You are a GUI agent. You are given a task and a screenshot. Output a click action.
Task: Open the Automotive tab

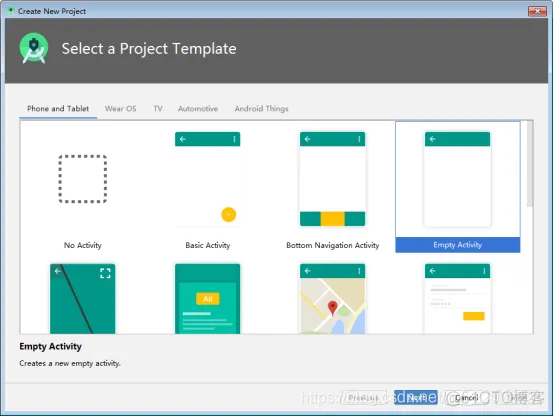tap(198, 109)
